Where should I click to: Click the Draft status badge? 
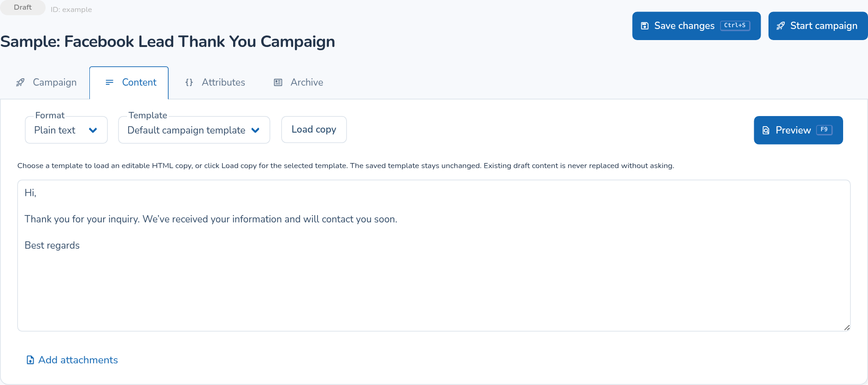tap(23, 7)
